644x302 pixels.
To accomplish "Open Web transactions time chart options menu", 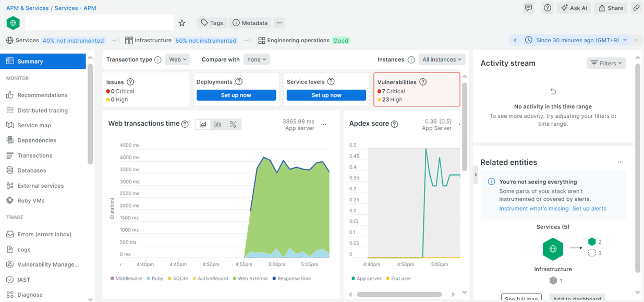I will pos(324,124).
